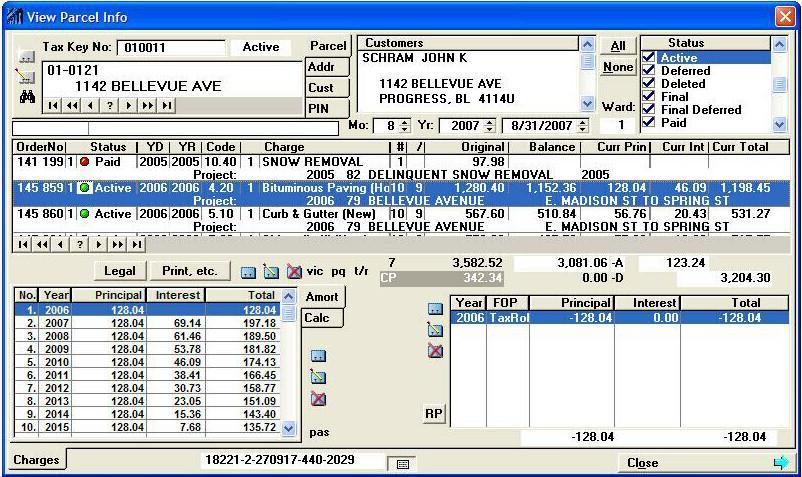Screen dimensions: 802x477
Task: Click the green arrow icon beside Close
Action: click(781, 462)
